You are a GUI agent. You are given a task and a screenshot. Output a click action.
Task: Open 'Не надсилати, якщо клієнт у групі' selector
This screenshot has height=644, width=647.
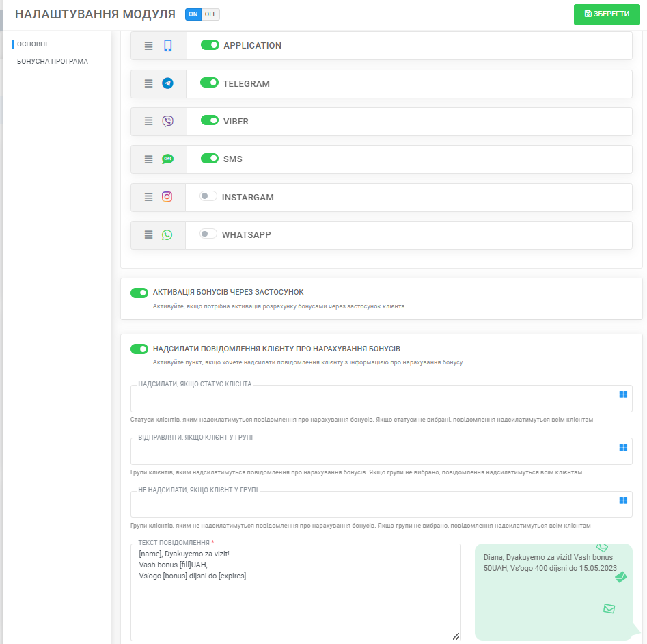tap(623, 500)
